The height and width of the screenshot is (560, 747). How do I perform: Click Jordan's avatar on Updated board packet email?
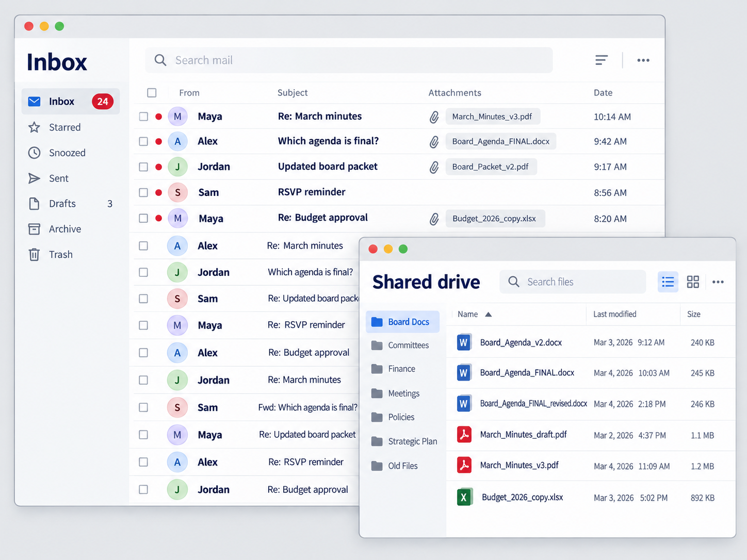(x=178, y=167)
